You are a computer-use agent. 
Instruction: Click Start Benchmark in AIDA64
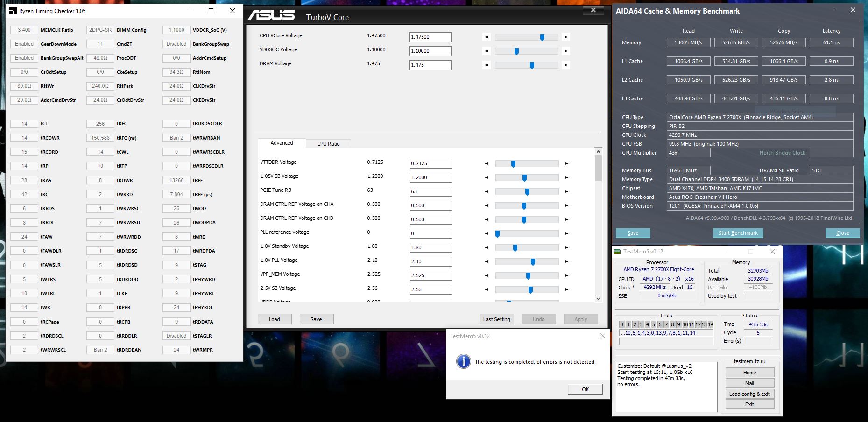738,233
